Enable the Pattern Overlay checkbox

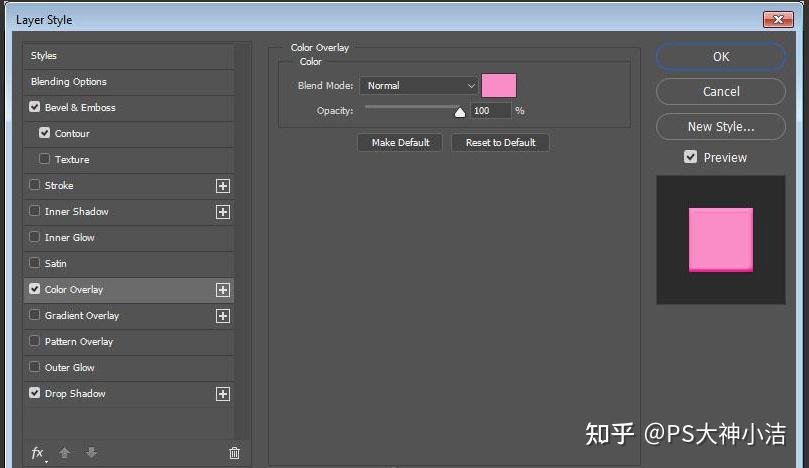35,341
